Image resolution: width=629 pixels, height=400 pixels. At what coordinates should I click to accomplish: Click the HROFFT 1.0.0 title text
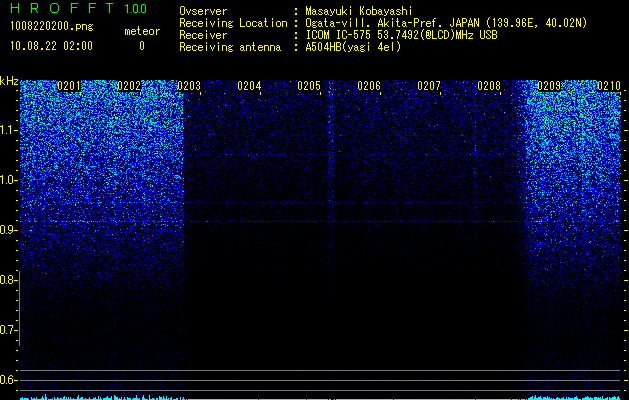pyautogui.click(x=78, y=8)
